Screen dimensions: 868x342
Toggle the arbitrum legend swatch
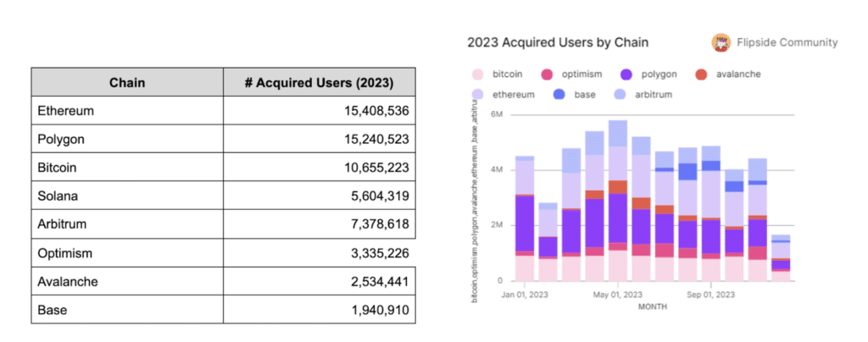tap(621, 95)
